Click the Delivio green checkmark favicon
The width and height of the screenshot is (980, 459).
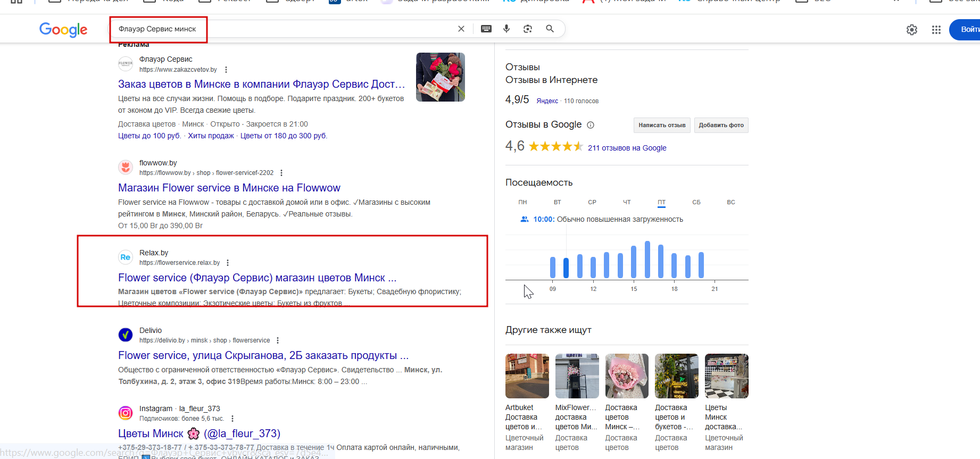pyautogui.click(x=126, y=335)
